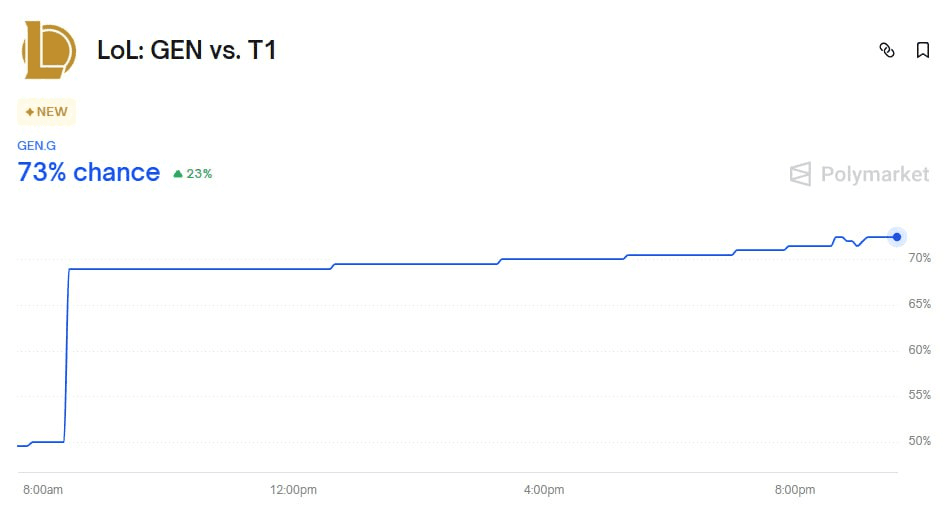This screenshot has height=509, width=948.
Task: Click the Polymarket wordmark text
Action: click(x=875, y=174)
